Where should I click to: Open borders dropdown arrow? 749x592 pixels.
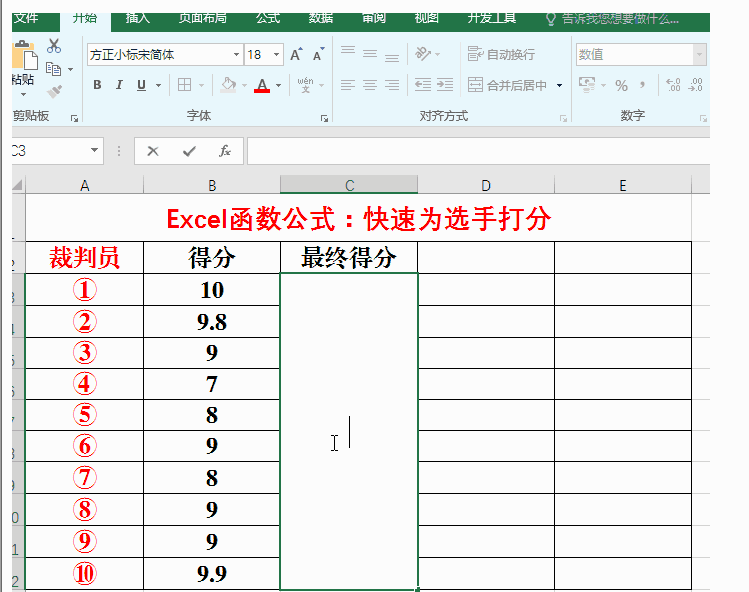coord(201,86)
